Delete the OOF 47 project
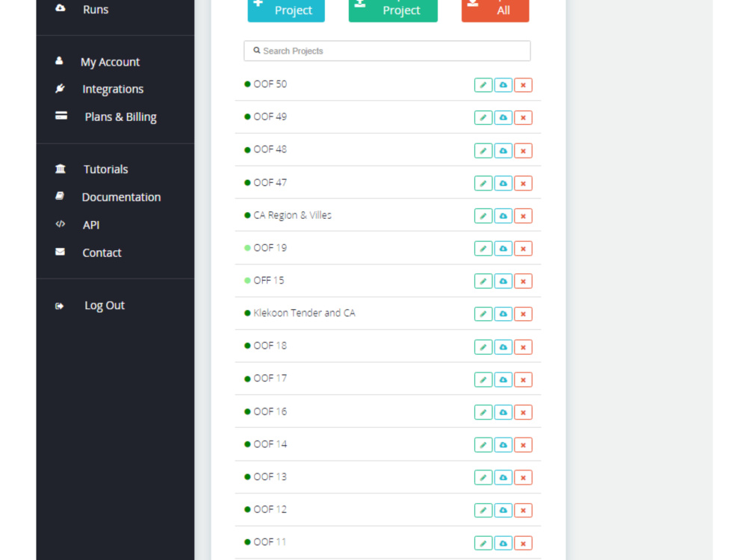 tap(523, 184)
